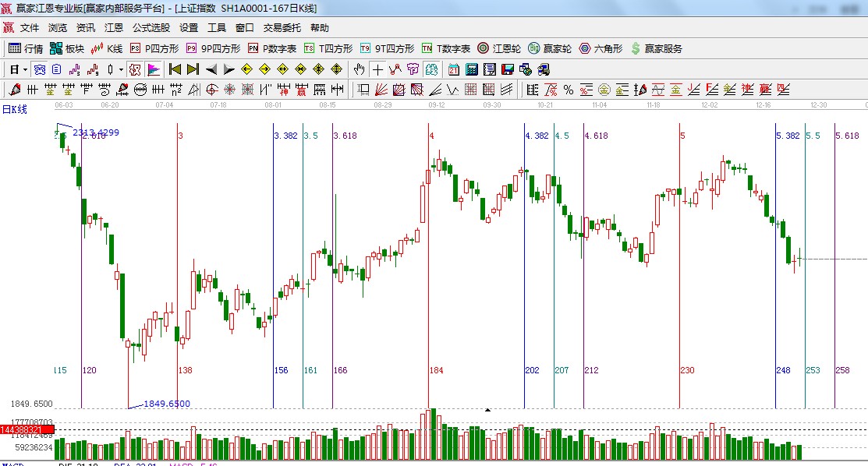Screen dimensions: 868x466
Task: Click the hand pan tool icon
Action: (359, 69)
